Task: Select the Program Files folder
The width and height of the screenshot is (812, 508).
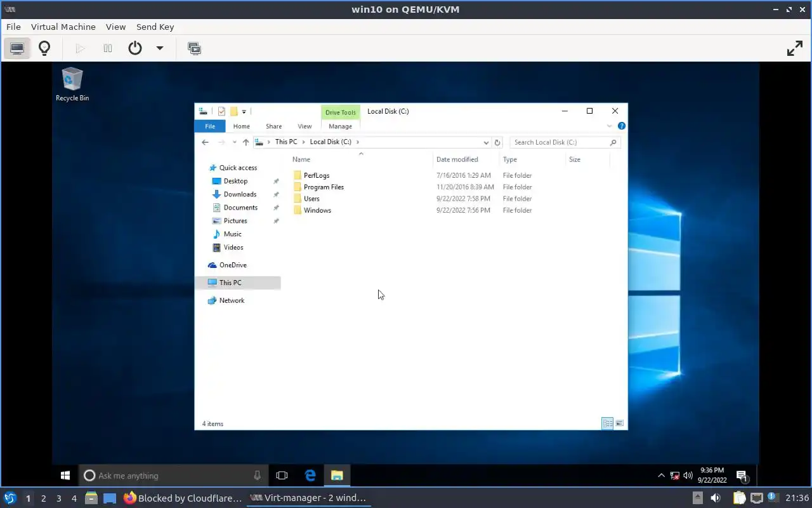Action: pyautogui.click(x=324, y=187)
